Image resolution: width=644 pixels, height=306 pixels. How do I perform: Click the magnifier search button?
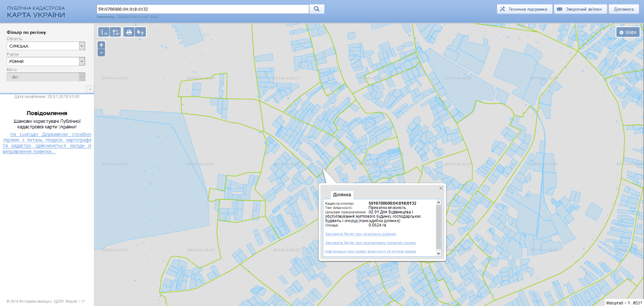pos(316,9)
